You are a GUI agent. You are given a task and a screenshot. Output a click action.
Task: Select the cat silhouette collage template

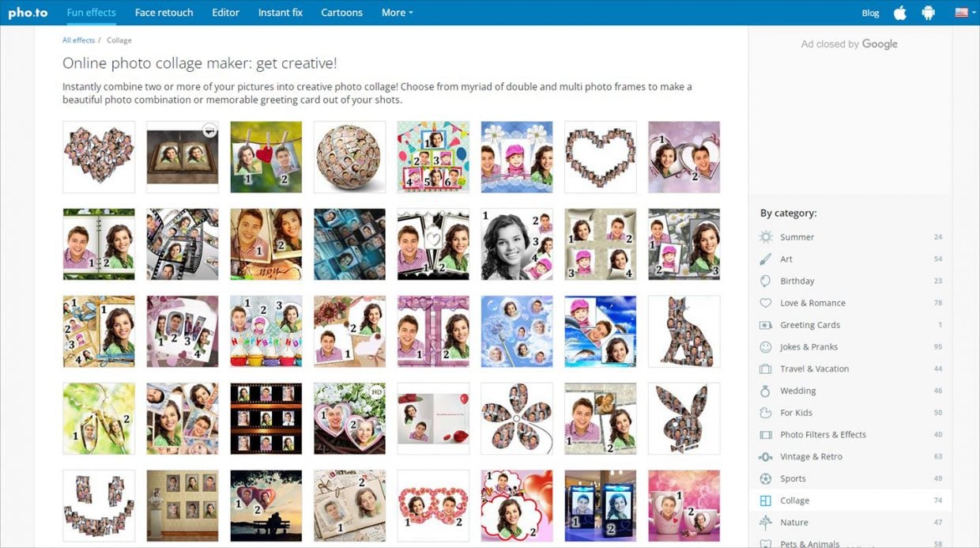tap(684, 331)
